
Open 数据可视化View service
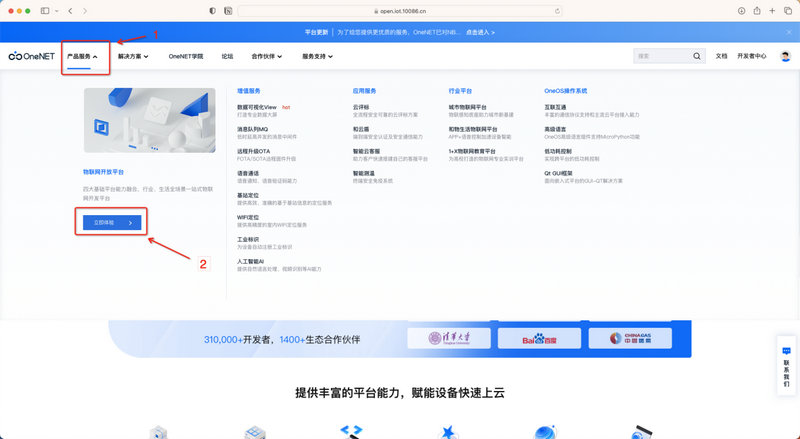point(257,107)
